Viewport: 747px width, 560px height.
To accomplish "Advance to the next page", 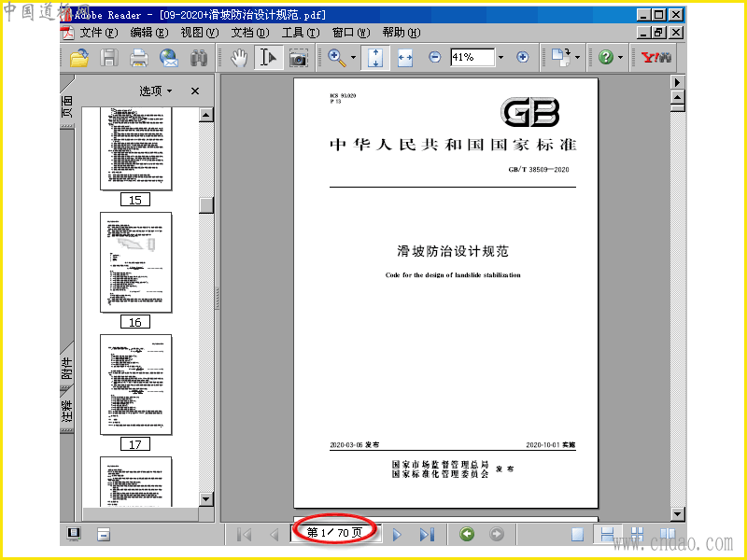I will tap(397, 534).
